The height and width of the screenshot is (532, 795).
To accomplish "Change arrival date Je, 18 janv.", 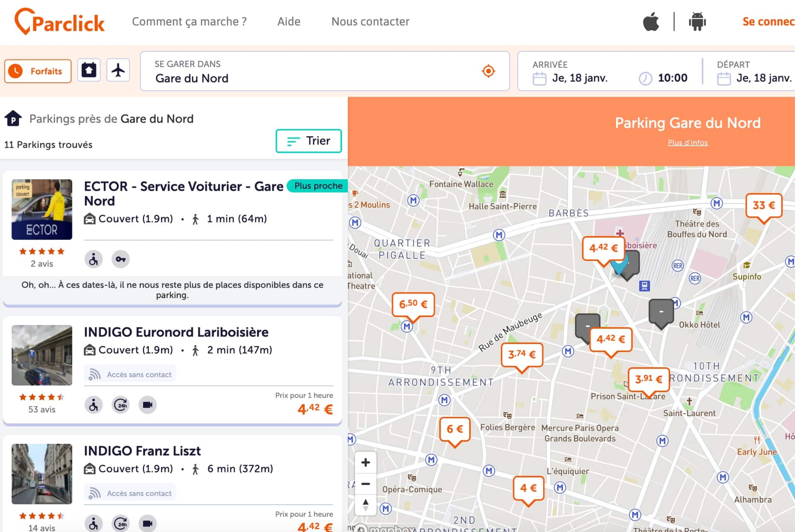I will [x=580, y=78].
